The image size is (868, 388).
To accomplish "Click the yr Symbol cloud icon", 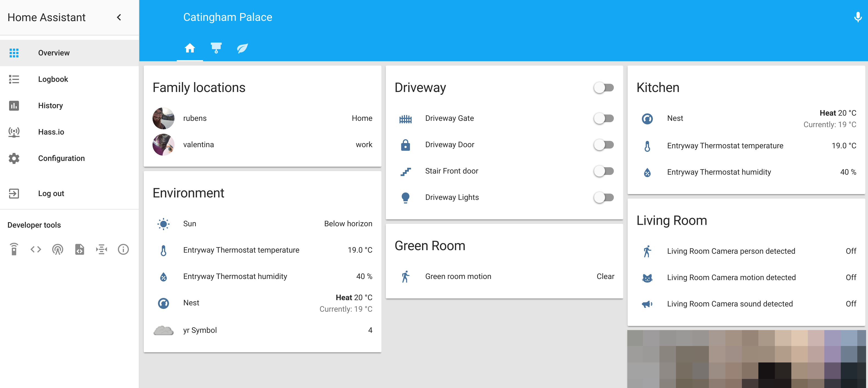I will pyautogui.click(x=163, y=330).
